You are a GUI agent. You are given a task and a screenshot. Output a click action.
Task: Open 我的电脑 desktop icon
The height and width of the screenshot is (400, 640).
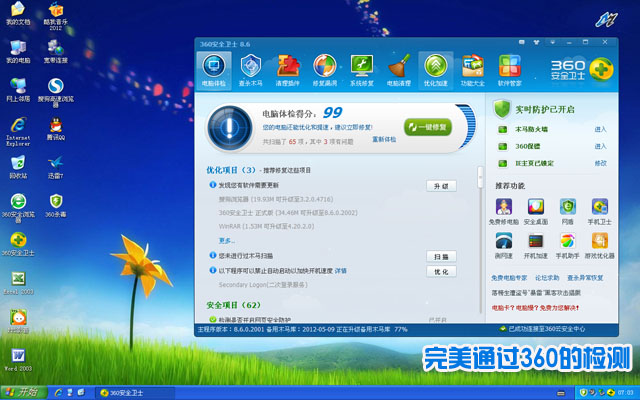coord(18,52)
